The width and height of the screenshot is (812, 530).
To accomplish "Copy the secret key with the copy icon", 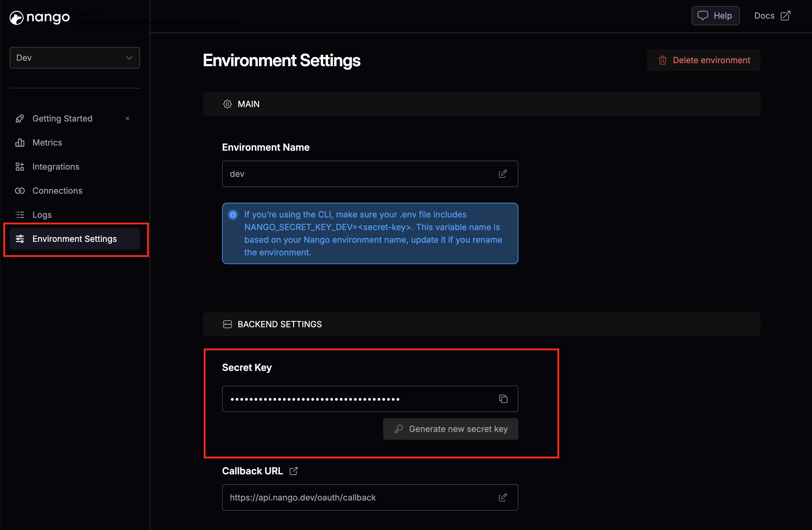I will pyautogui.click(x=503, y=399).
